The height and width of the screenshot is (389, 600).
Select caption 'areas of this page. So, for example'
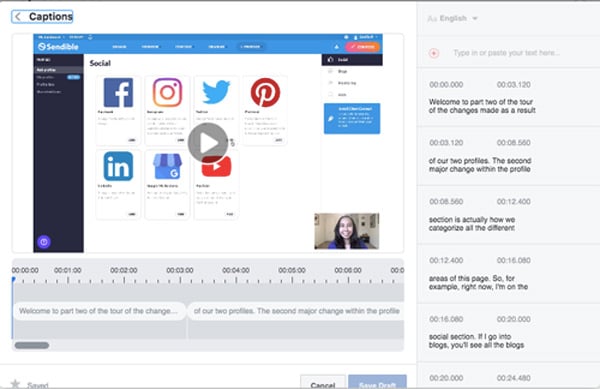[478, 283]
